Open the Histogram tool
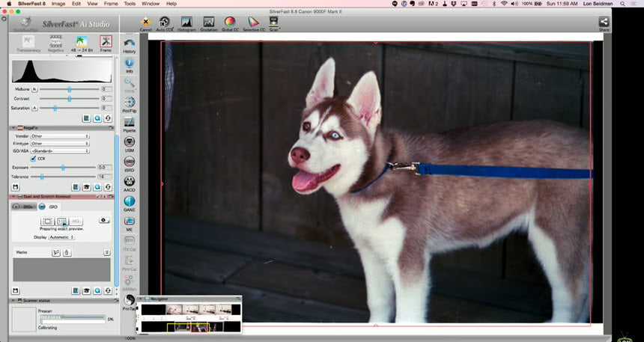 (x=186, y=24)
